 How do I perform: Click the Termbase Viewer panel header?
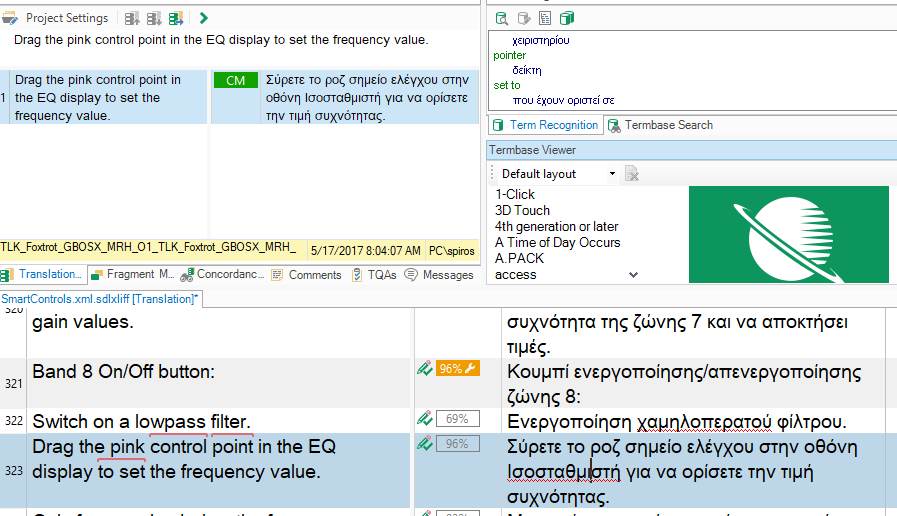[692, 150]
